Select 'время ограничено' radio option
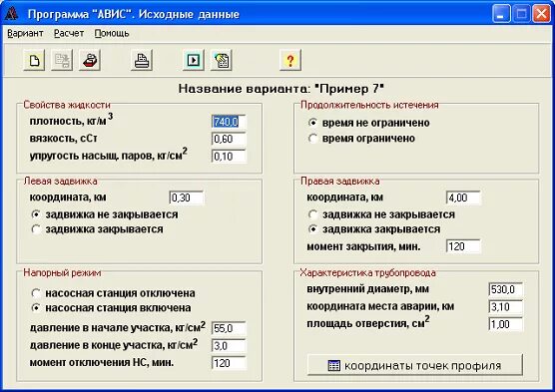 (x=361, y=138)
